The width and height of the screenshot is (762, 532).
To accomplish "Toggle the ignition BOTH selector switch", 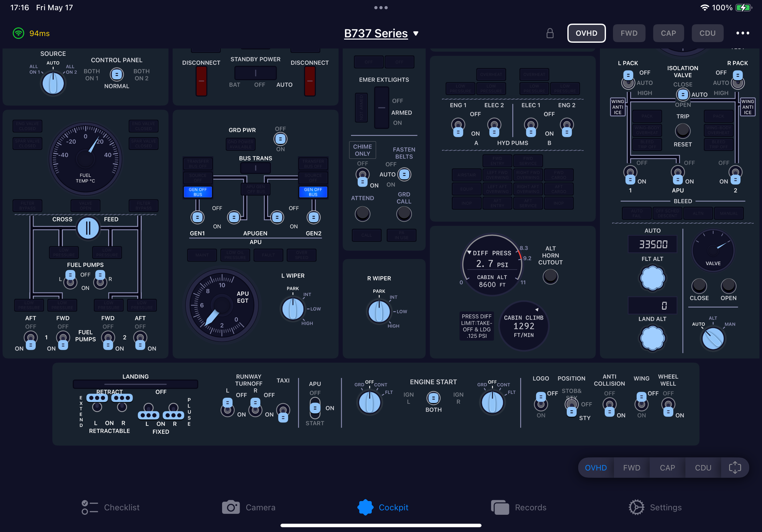I will (433, 398).
